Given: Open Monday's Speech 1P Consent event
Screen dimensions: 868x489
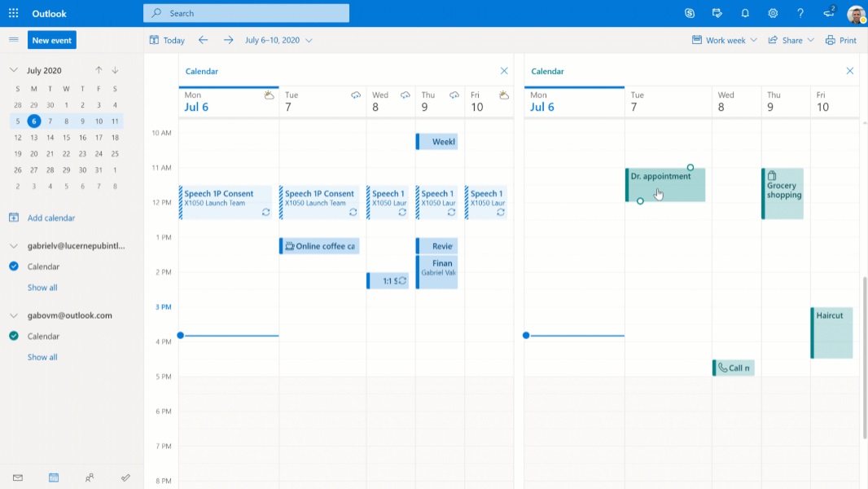Looking at the screenshot, I should (x=226, y=202).
